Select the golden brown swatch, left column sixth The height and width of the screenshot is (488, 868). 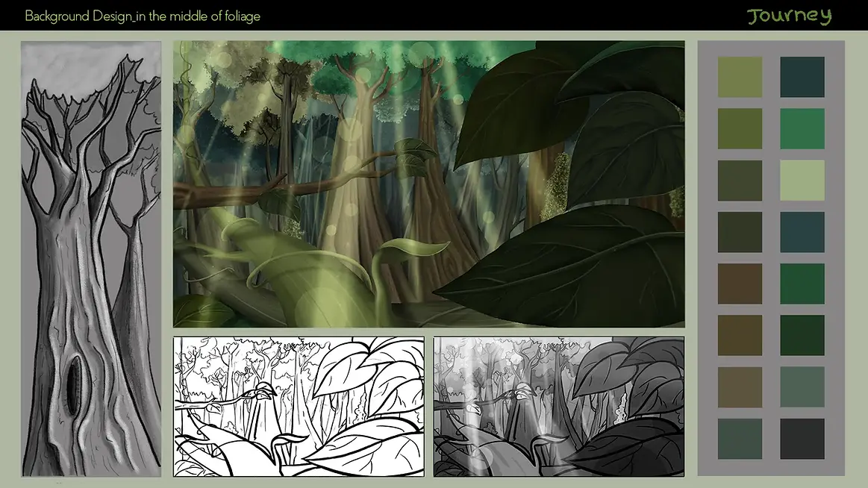click(740, 335)
